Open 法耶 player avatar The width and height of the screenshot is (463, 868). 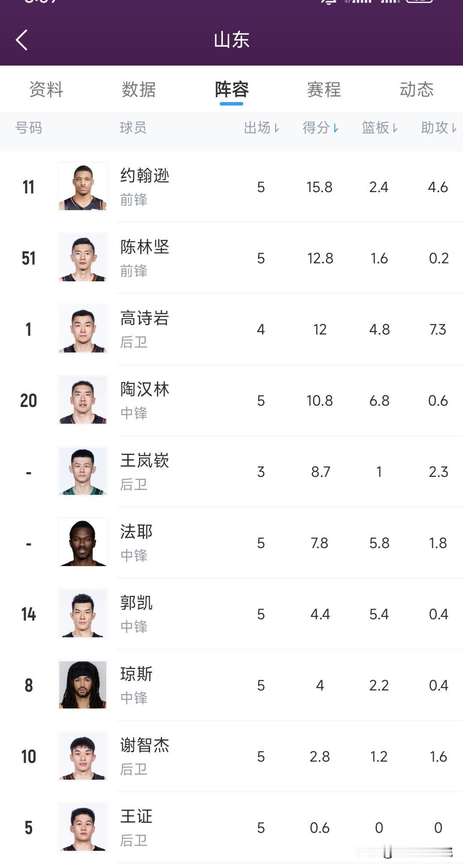point(83,542)
